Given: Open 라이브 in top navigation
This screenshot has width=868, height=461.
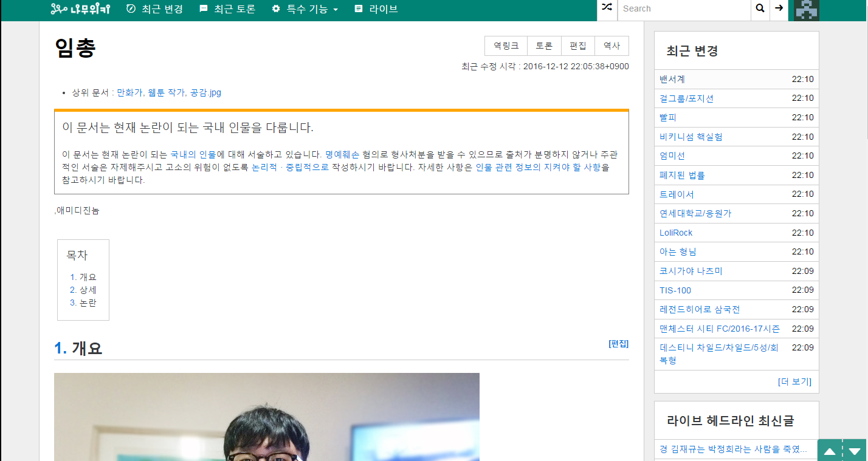Looking at the screenshot, I should (x=376, y=9).
